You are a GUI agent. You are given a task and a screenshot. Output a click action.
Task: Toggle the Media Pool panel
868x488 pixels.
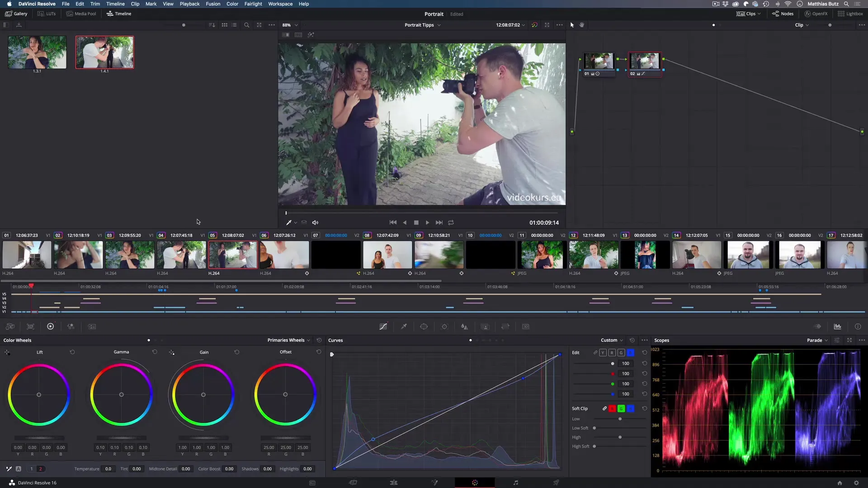point(81,14)
